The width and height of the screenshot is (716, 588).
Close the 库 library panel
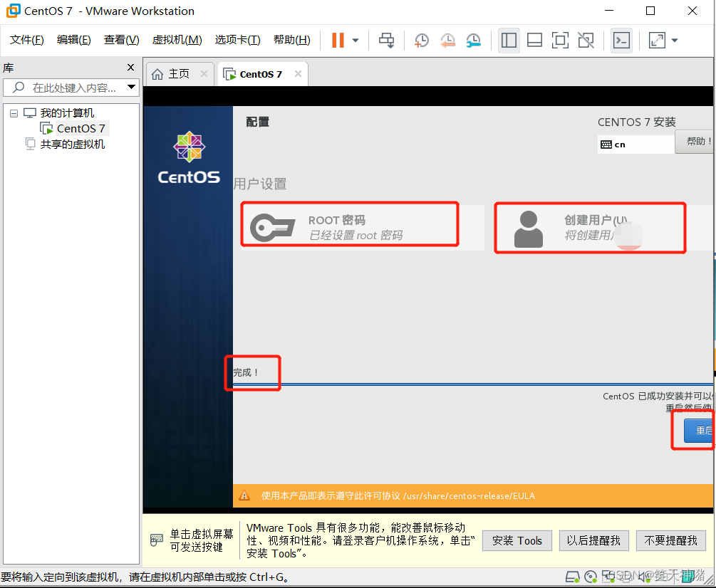click(x=130, y=68)
